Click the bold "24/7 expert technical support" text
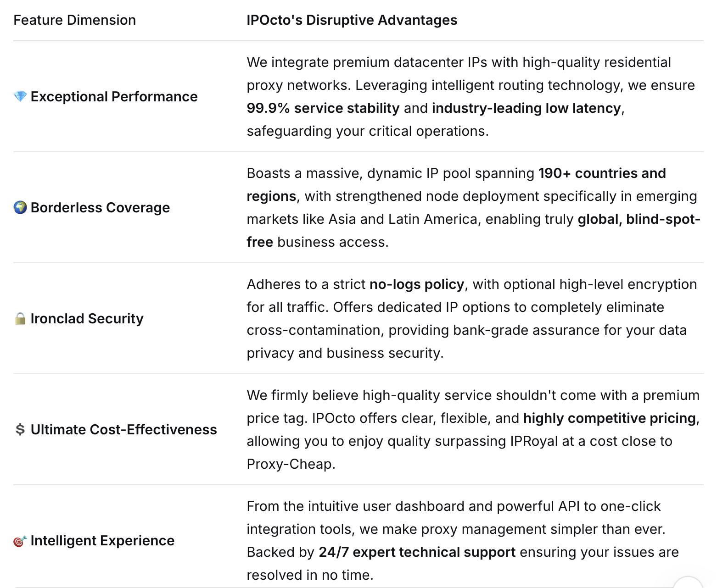Screen dimensions: 717x588 (x=417, y=552)
